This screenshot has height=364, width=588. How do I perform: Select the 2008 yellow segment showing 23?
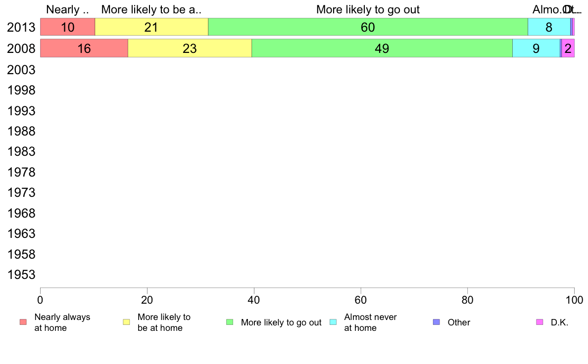click(190, 48)
